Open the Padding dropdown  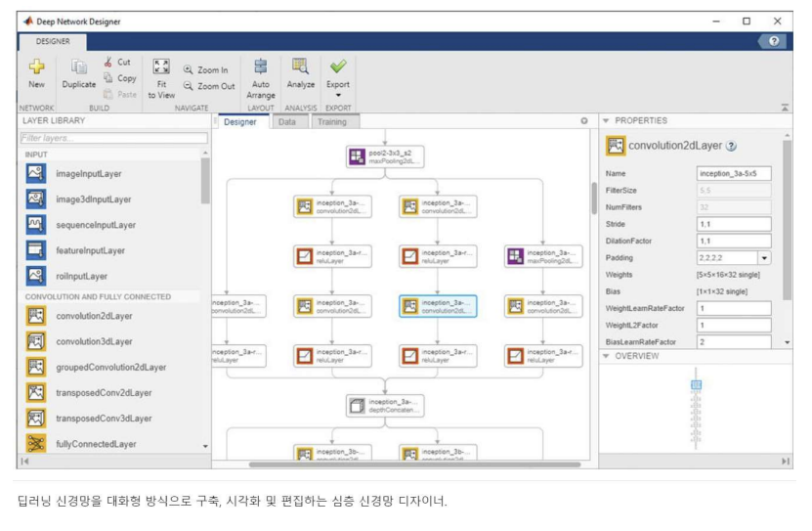[x=764, y=258]
